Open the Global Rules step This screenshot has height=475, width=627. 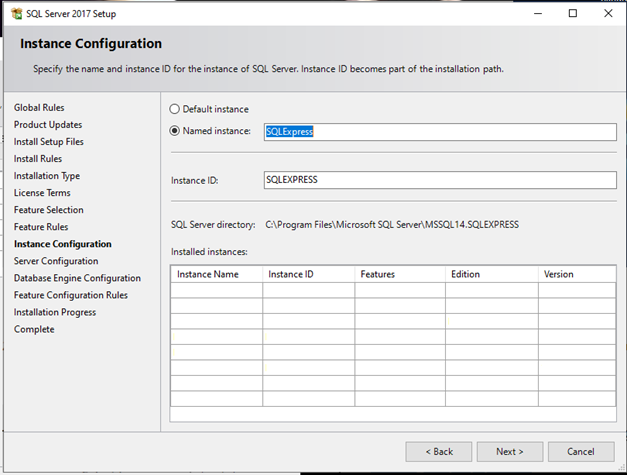coord(39,107)
